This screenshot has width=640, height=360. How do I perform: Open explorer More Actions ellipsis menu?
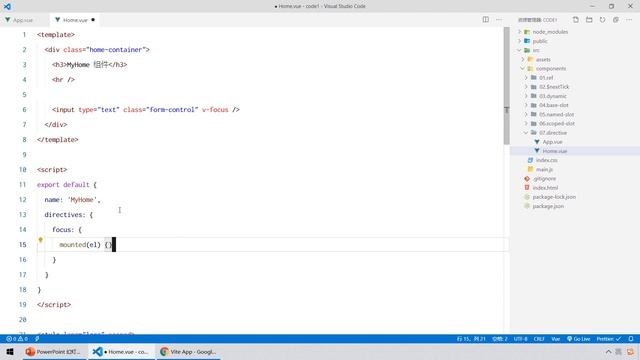pos(629,20)
